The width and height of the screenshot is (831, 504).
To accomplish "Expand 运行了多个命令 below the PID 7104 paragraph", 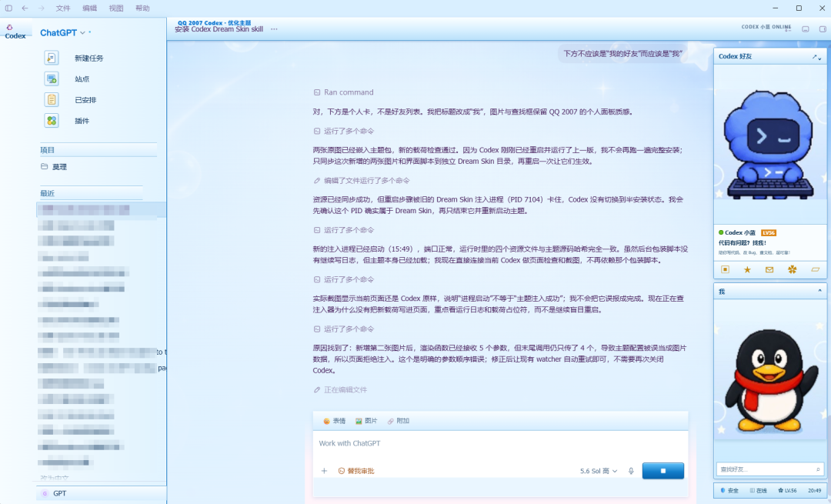I will click(x=343, y=230).
